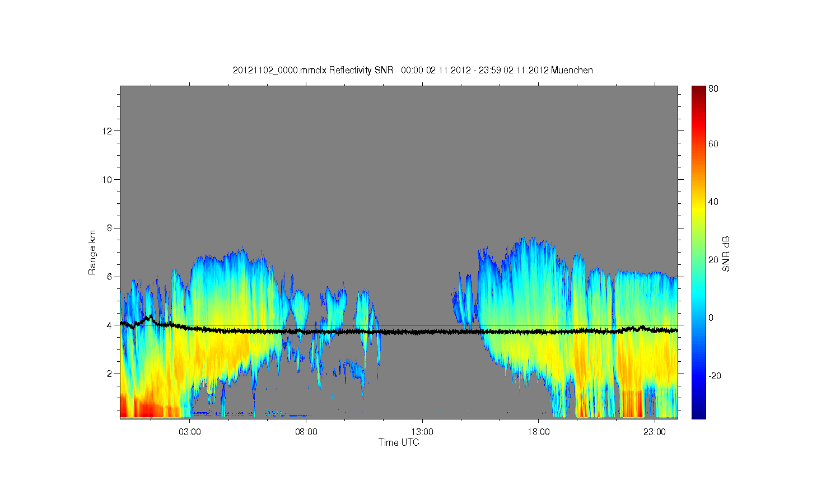Click the '23:00' time tick label
Screen dimensions: 840x504
(655, 432)
